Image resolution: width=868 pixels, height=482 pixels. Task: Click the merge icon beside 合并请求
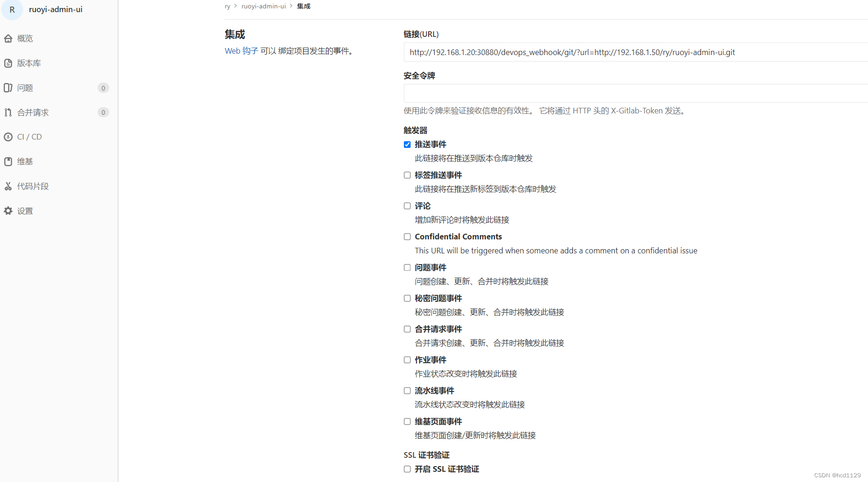[8, 112]
